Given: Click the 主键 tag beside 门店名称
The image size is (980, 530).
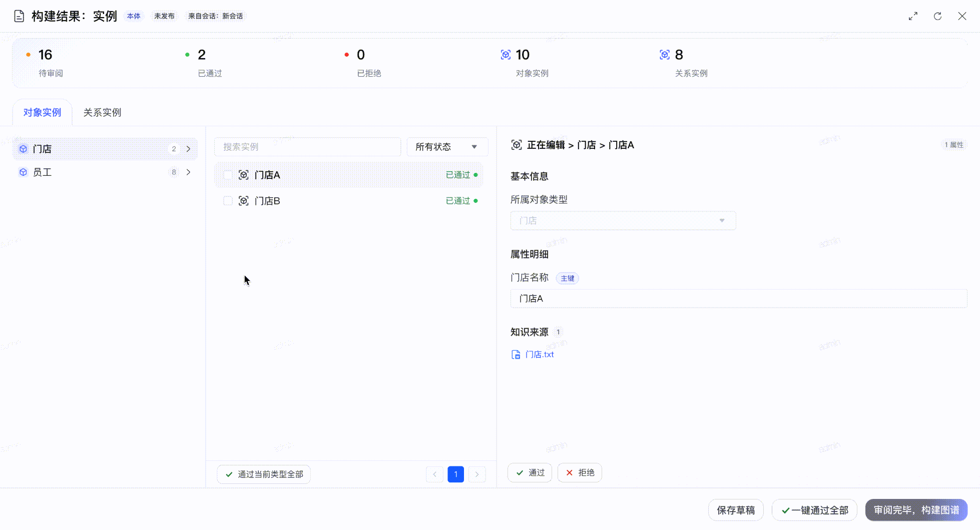Looking at the screenshot, I should coord(568,279).
